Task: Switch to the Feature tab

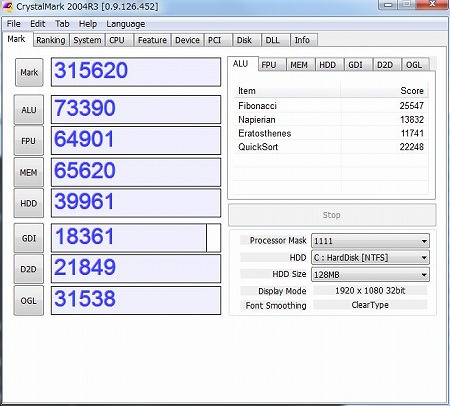Action: coord(152,40)
